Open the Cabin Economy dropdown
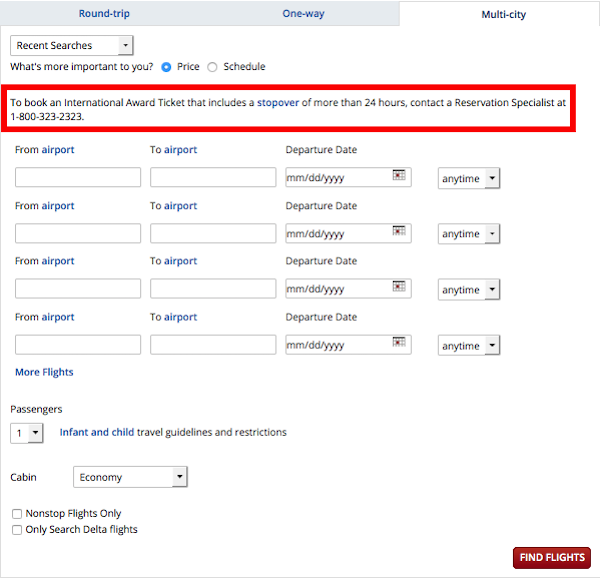Image resolution: width=600 pixels, height=578 pixels. click(x=130, y=477)
